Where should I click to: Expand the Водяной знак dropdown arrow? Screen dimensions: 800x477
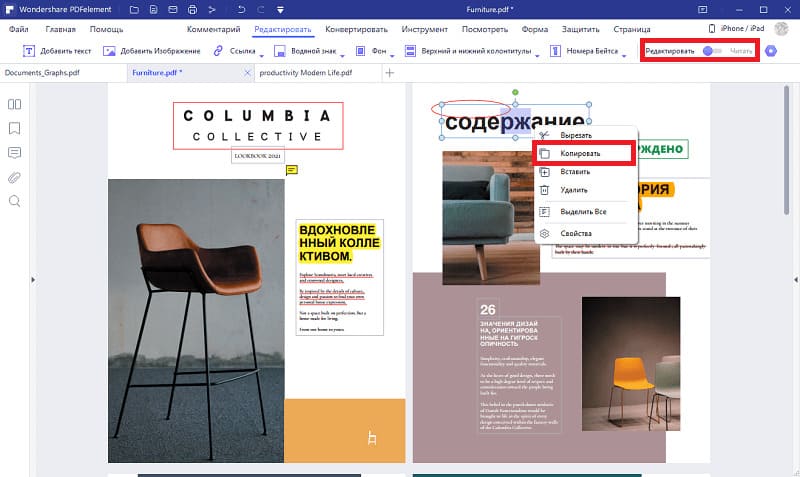pos(342,55)
